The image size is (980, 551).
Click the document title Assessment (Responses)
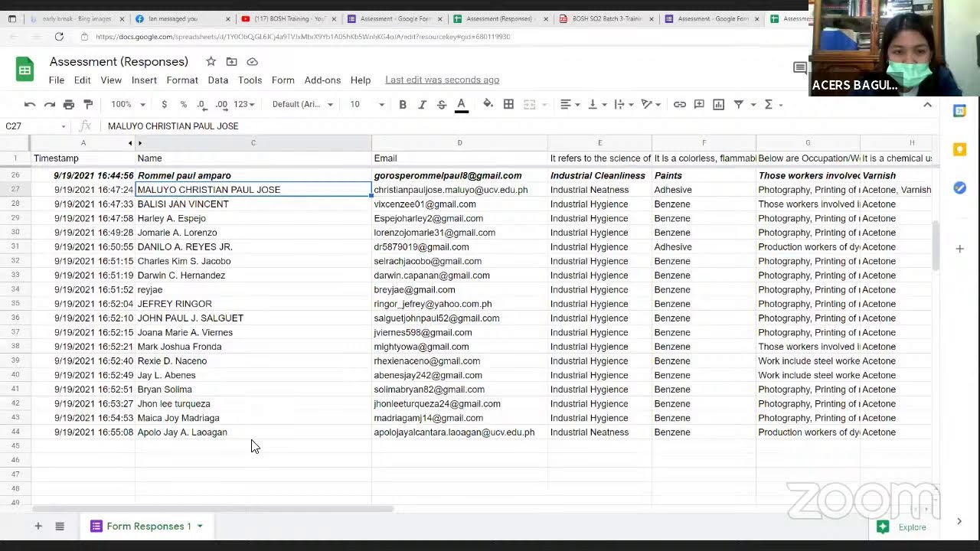(119, 61)
